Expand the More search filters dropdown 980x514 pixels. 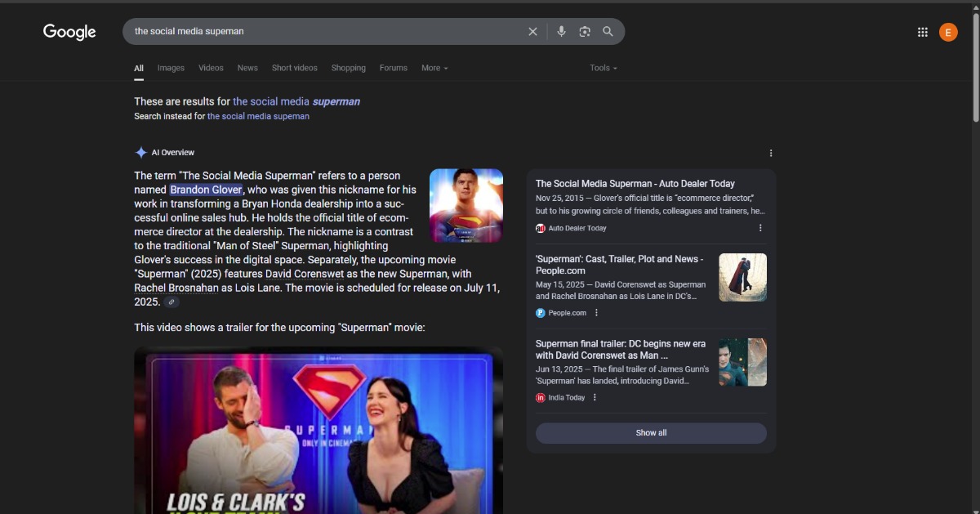point(434,68)
